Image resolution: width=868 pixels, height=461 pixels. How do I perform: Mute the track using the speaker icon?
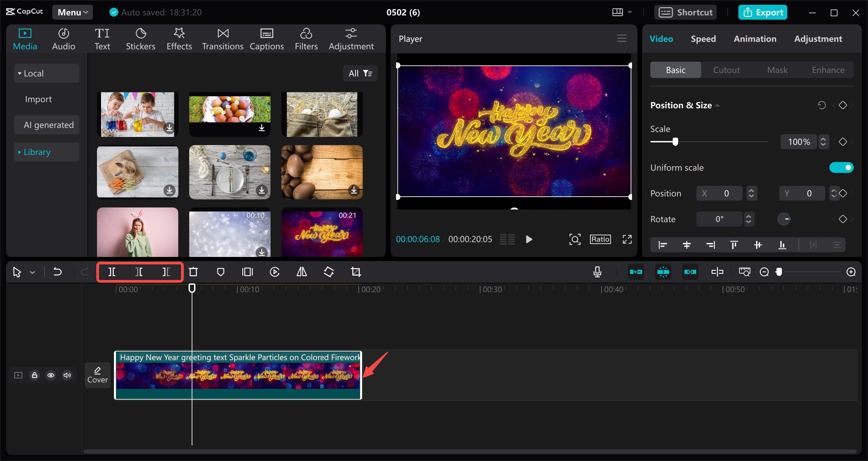[67, 375]
